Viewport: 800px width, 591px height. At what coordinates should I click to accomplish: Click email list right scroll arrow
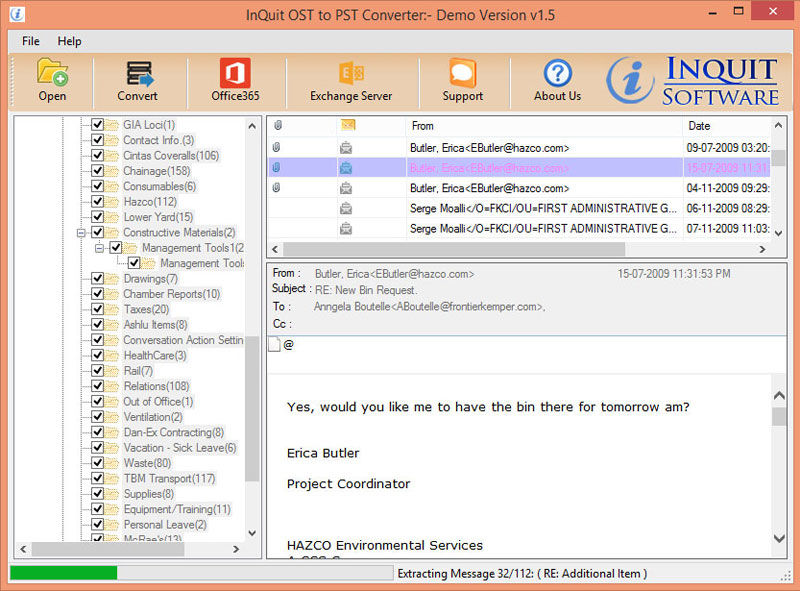762,249
